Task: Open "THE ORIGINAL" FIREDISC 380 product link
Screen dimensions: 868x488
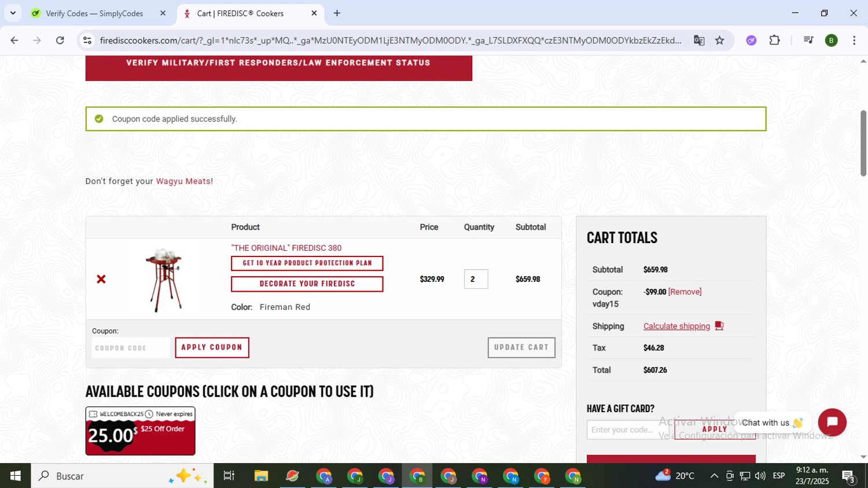Action: pos(286,248)
